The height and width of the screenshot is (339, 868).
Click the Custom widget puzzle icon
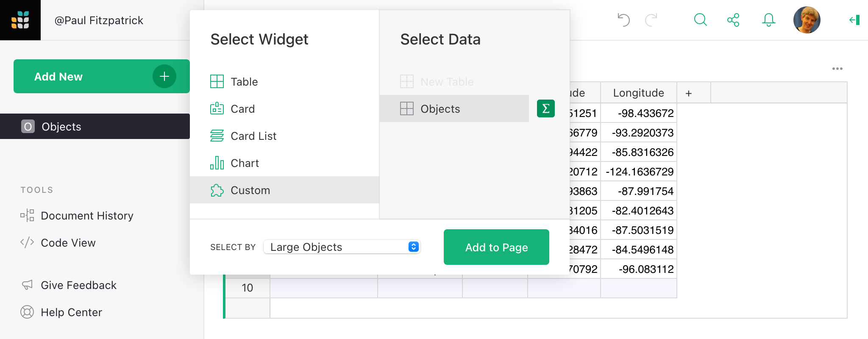[217, 190]
